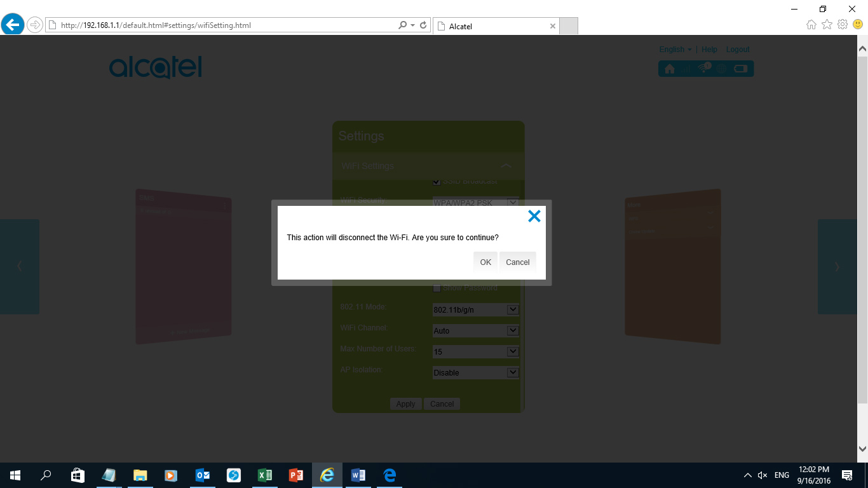Click the Wi-Fi connected users icon

click(x=704, y=68)
